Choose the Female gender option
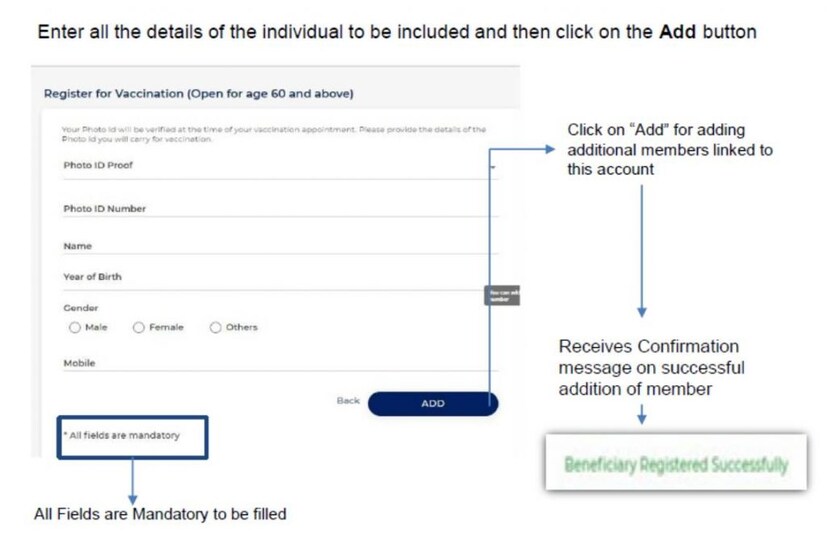Image resolution: width=827 pixels, height=537 pixels. [x=139, y=327]
